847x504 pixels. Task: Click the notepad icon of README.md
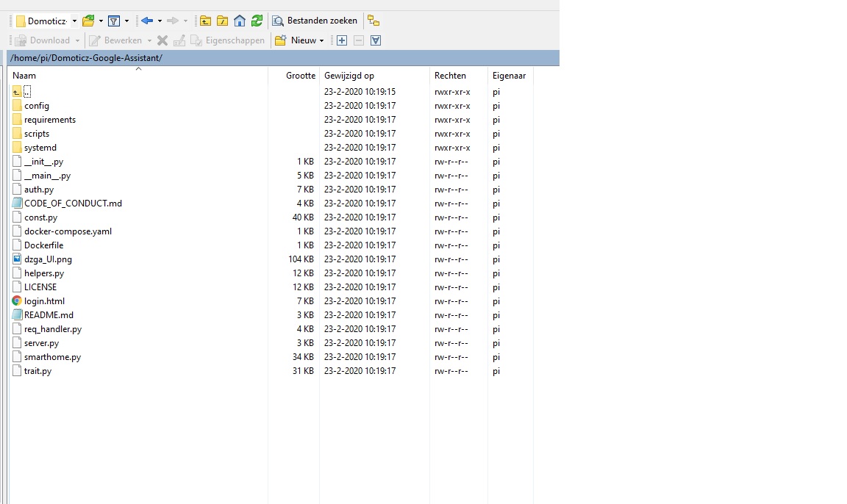click(17, 315)
